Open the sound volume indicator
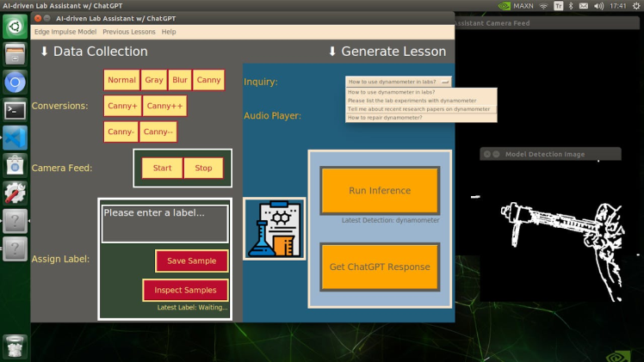Screen dimensions: 644x362 (x=599, y=6)
